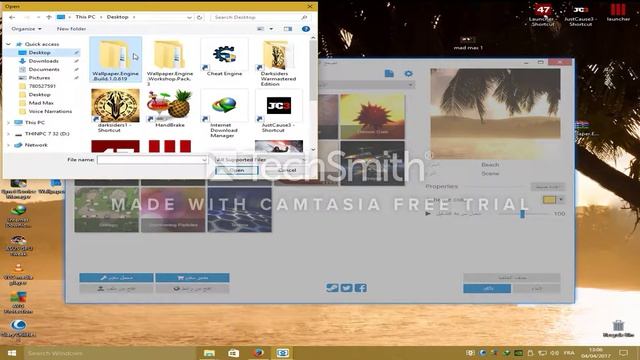Select Pictures in the navigation pane
The height and width of the screenshot is (360, 640).
coord(39,78)
